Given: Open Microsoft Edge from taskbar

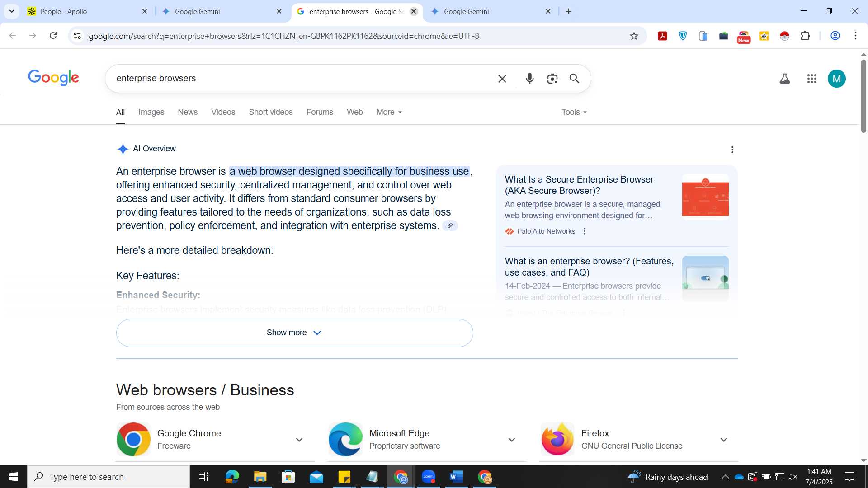Looking at the screenshot, I should pos(232,477).
